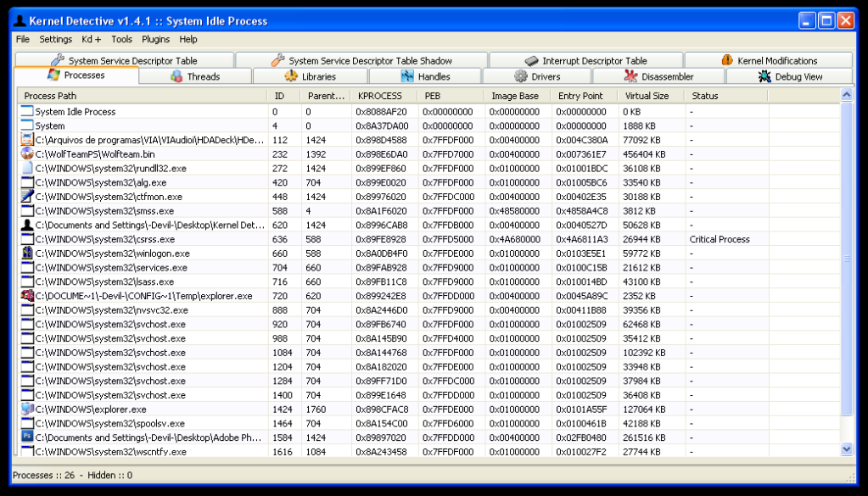Click the scrollbar down arrow

tap(846, 449)
